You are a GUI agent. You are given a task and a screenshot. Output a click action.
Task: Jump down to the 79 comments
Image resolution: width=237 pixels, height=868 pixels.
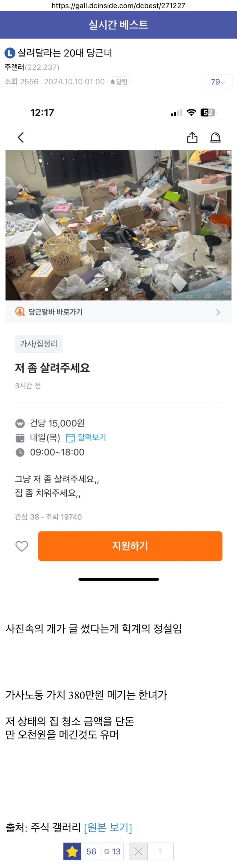pos(218,82)
